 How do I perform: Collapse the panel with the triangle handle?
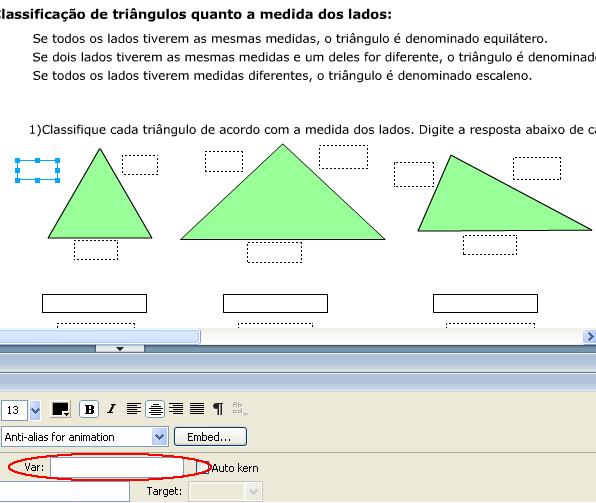(120, 348)
